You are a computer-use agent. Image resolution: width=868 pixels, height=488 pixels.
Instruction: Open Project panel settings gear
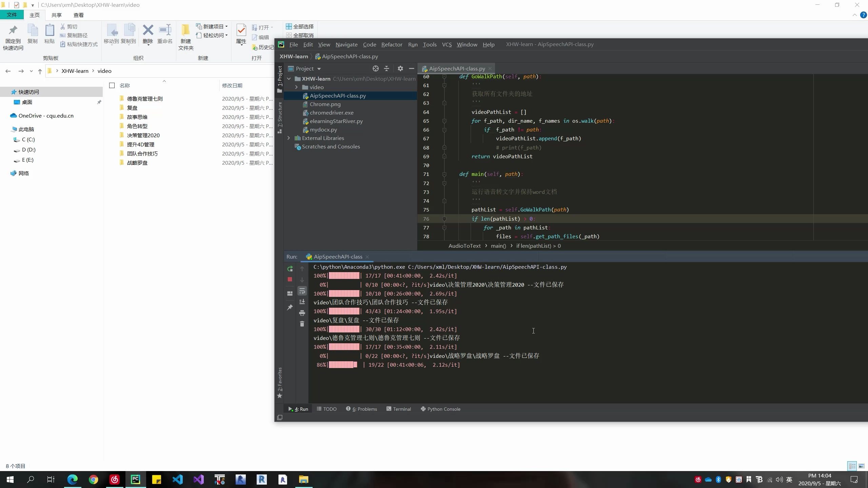pyautogui.click(x=400, y=69)
